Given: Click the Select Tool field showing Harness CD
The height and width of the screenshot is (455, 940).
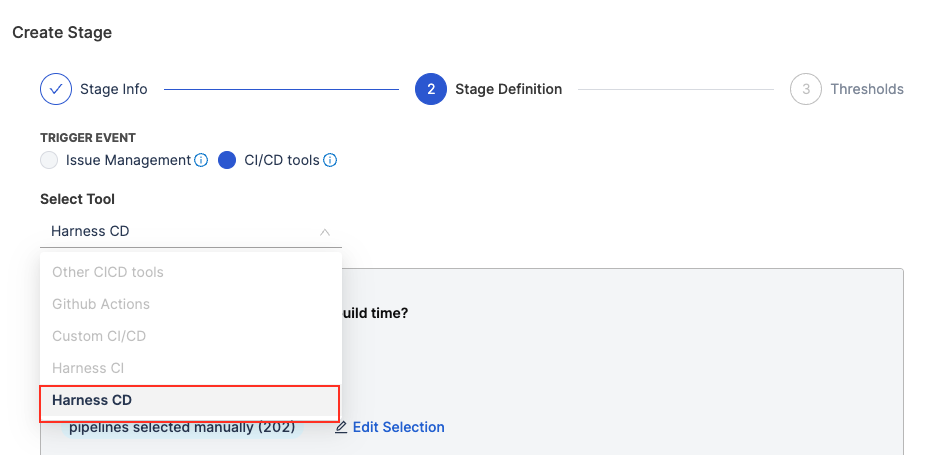Looking at the screenshot, I should tap(180, 232).
